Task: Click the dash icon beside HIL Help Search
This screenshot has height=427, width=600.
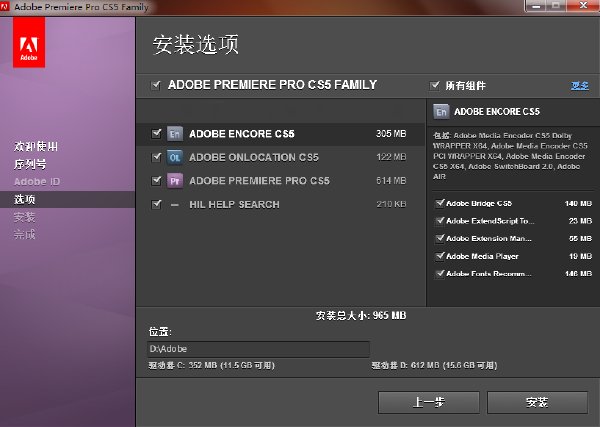Action: click(x=175, y=205)
